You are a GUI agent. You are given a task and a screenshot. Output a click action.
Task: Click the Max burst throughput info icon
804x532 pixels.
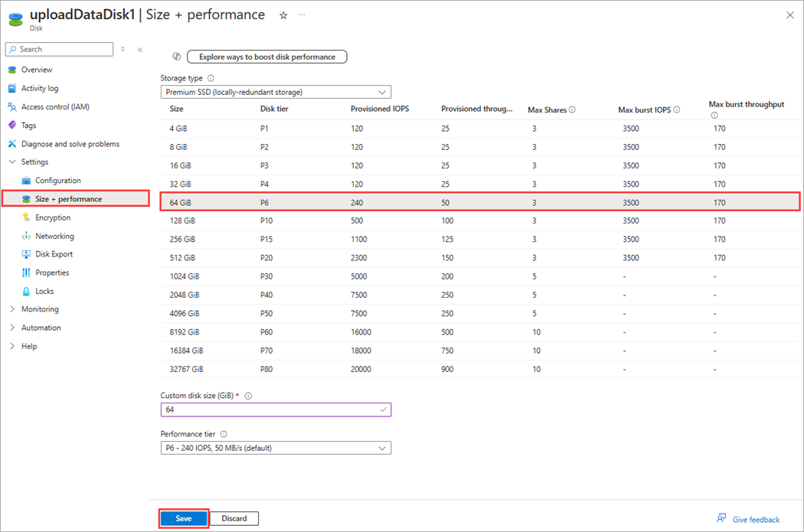point(714,116)
